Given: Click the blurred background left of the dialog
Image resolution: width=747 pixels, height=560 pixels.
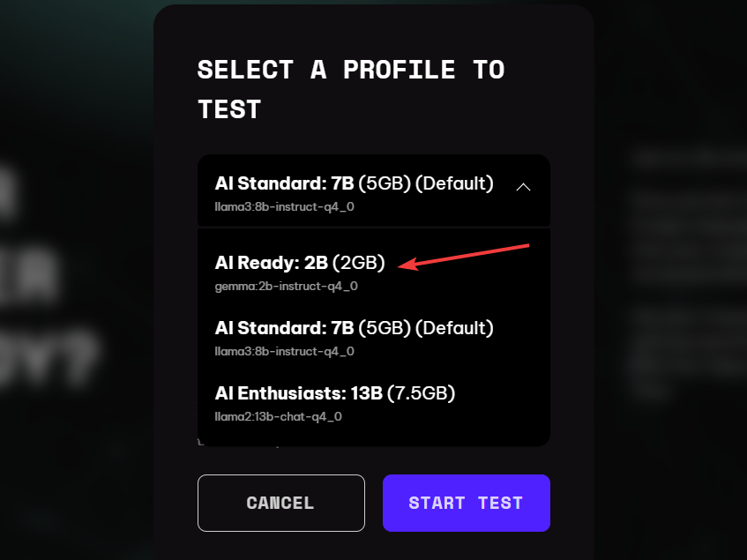Looking at the screenshot, I should [71, 286].
